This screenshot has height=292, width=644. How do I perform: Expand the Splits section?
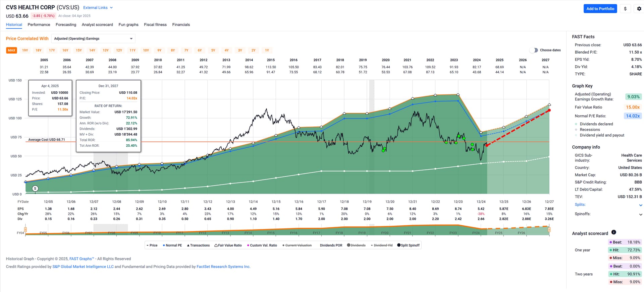(641, 205)
